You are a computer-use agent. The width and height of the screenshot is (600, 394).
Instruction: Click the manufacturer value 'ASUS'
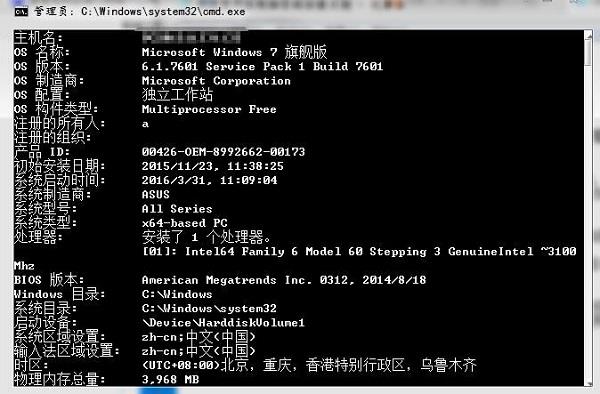coord(156,194)
